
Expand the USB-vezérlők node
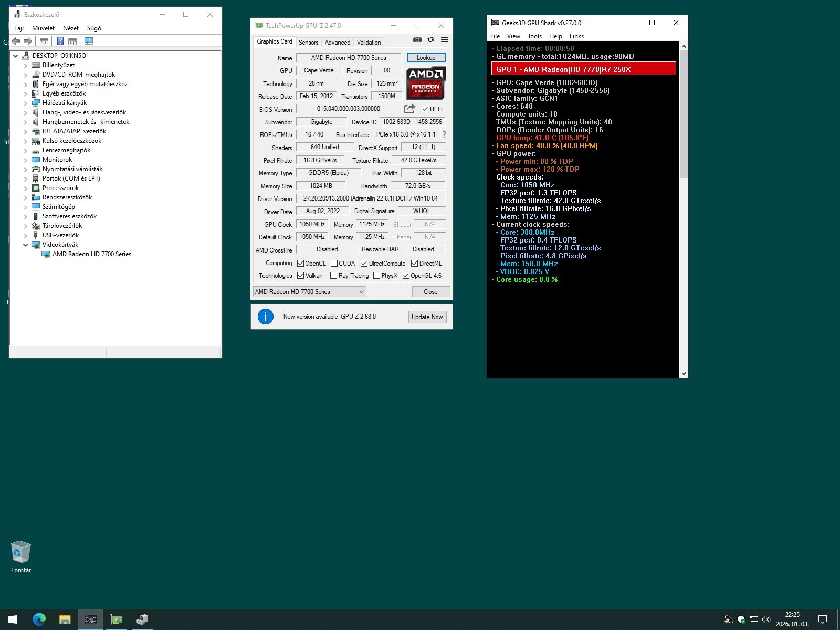pos(25,235)
